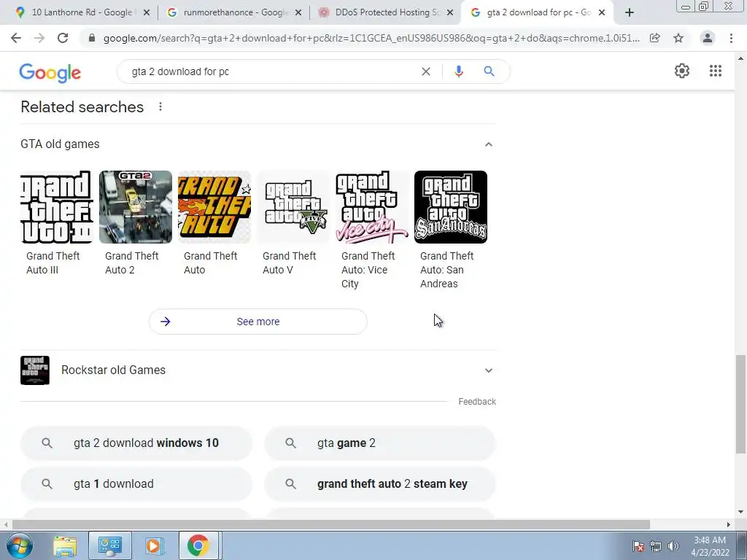Open the Chrome profile avatar
Screen dimensions: 747x560
click(x=708, y=38)
